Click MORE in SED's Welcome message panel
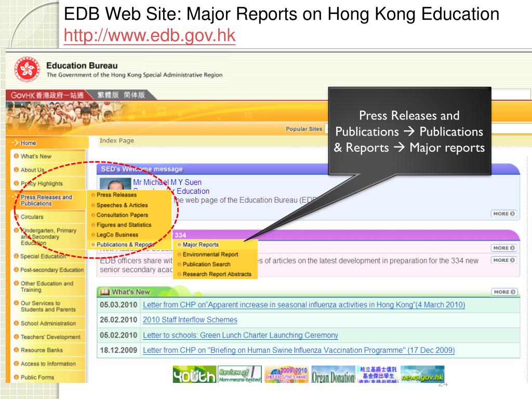This screenshot has height=399, width=532. (x=504, y=214)
